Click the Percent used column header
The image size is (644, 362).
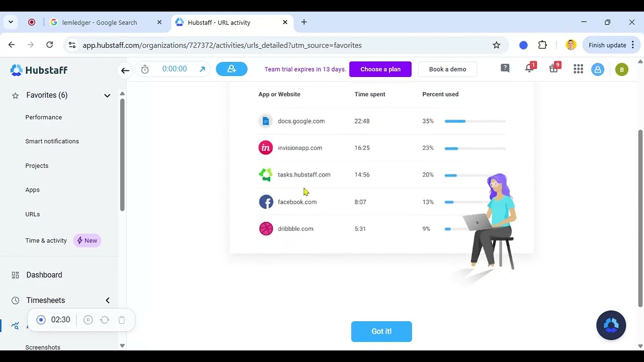tap(440, 94)
